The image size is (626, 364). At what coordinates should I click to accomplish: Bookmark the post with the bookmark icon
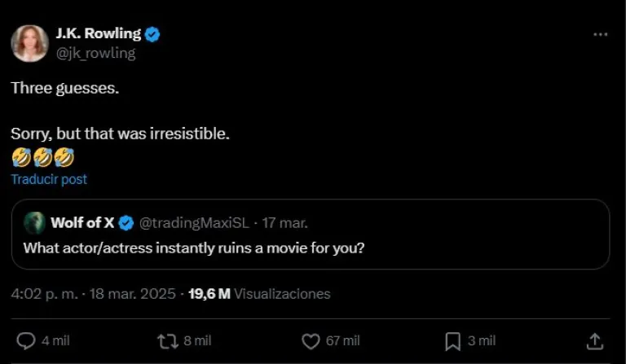pyautogui.click(x=454, y=340)
